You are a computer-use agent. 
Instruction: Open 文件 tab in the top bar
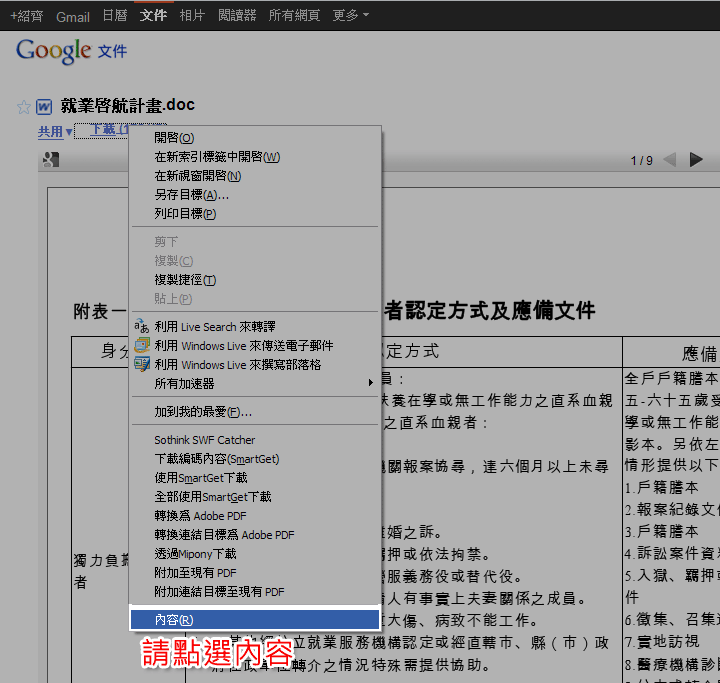coord(153,16)
